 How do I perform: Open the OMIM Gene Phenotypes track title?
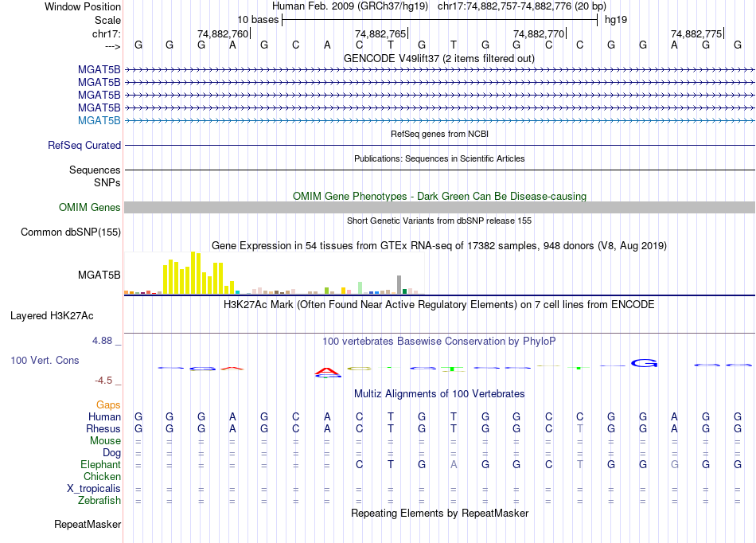tap(439, 197)
